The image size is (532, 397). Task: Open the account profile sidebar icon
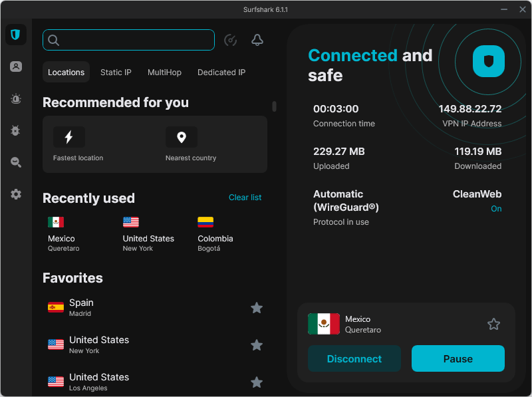point(15,66)
